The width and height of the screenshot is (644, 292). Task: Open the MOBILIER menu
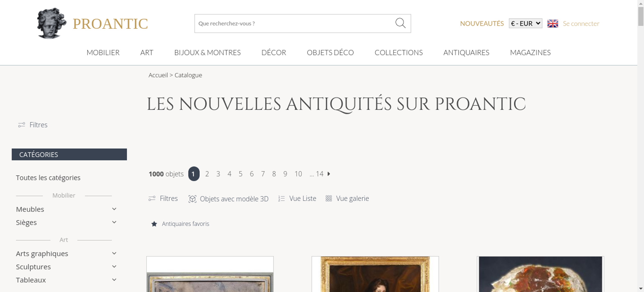103,52
